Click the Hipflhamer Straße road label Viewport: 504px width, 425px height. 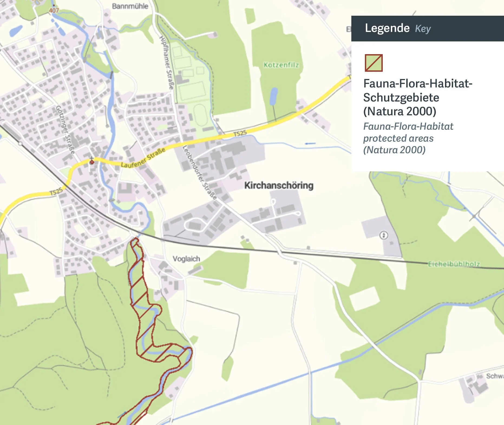click(x=166, y=63)
